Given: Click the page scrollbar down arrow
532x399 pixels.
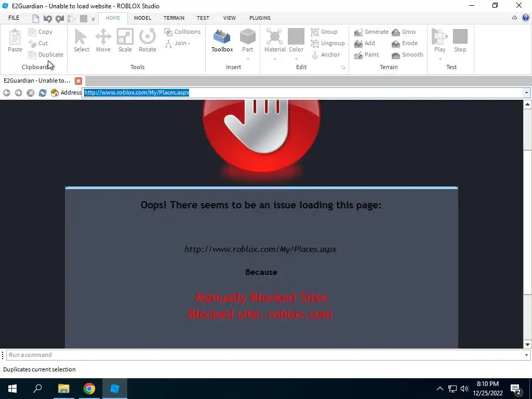Looking at the screenshot, I should coord(527,344).
